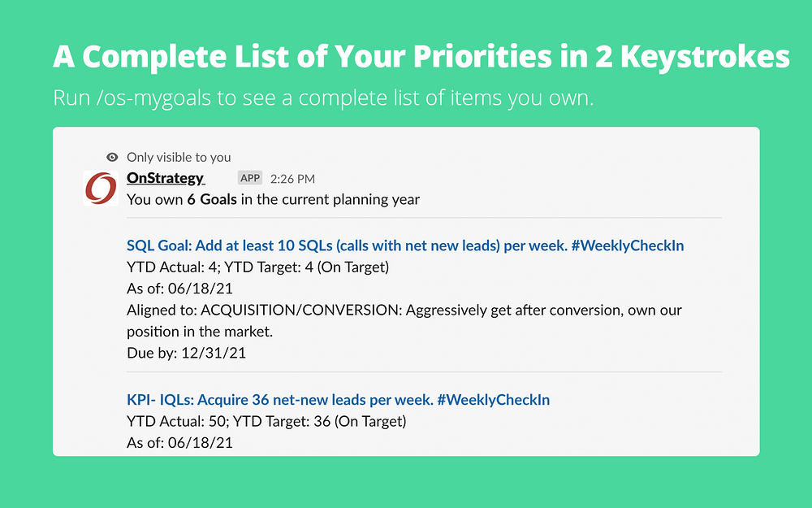Image resolution: width=812 pixels, height=508 pixels.
Task: Open the SQL Goal weekly check-in link
Action: 405,245
